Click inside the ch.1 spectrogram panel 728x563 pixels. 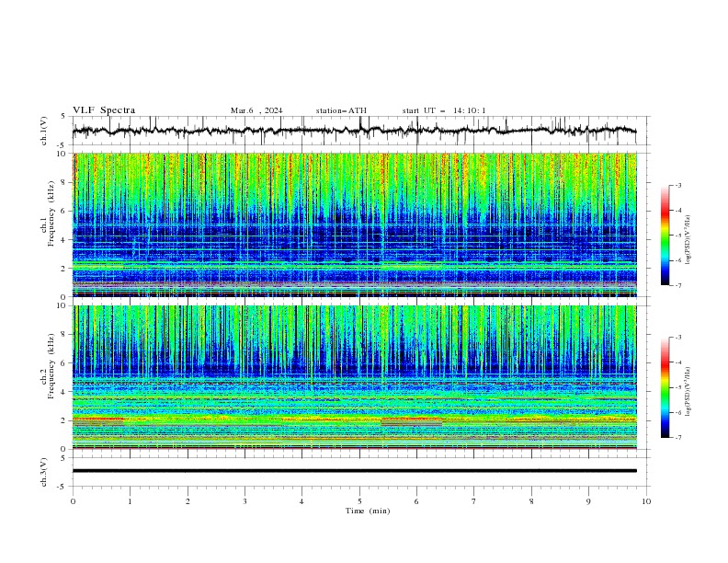coord(354,224)
